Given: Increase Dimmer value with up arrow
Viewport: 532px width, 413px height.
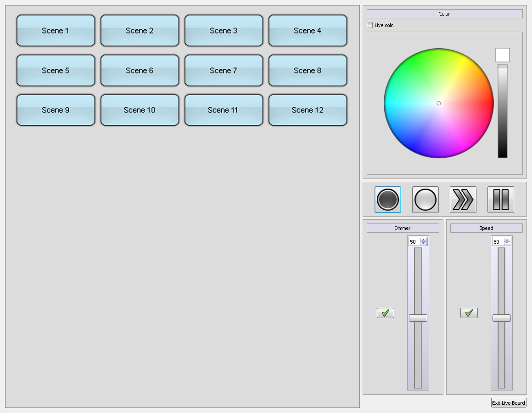Looking at the screenshot, I should coord(424,240).
